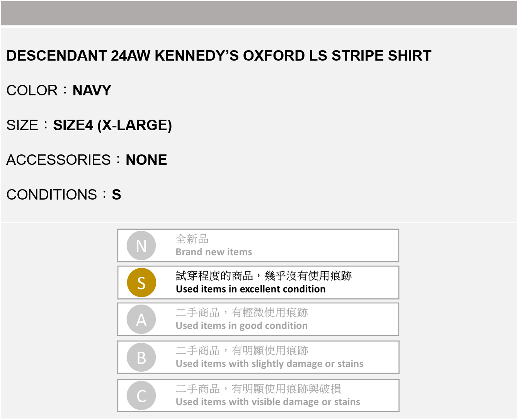Image resolution: width=519 pixels, height=420 pixels.
Task: Click the gray B condition circle
Action: tap(141, 357)
